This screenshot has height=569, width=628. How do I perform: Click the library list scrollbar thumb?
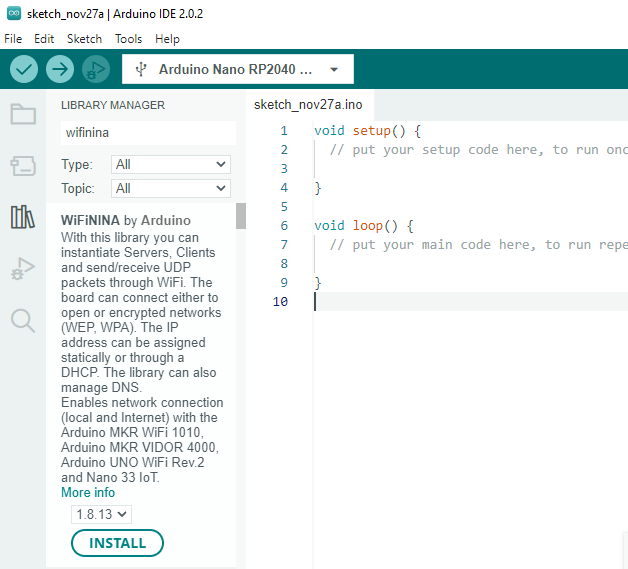[241, 216]
